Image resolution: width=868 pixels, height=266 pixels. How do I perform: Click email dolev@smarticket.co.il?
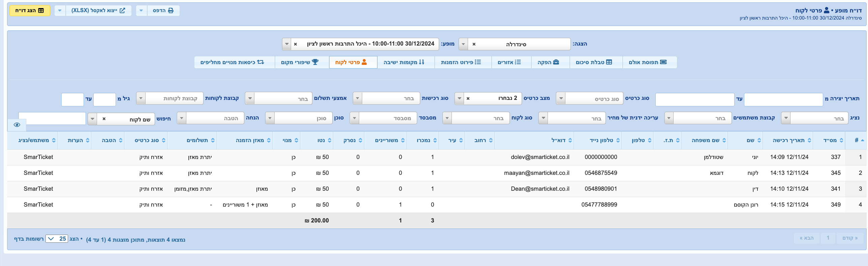(540, 157)
